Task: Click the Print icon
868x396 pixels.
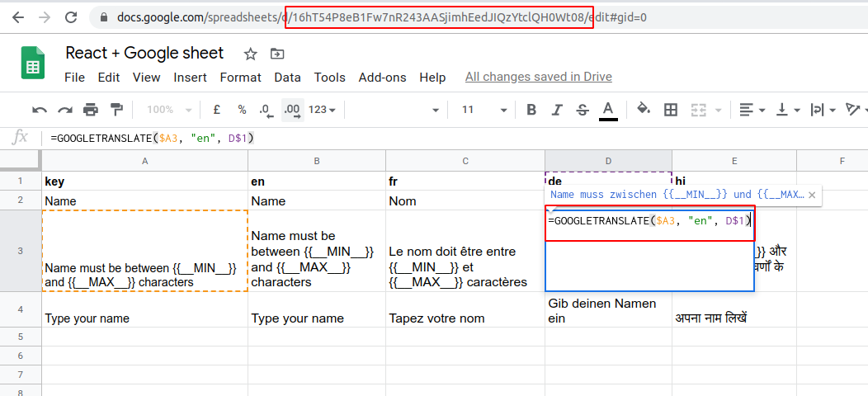Action: [91, 110]
